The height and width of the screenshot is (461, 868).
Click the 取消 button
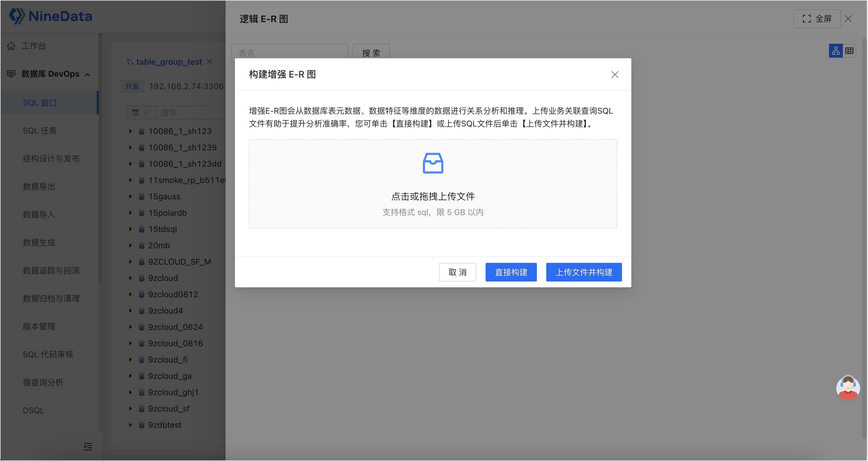pyautogui.click(x=457, y=272)
